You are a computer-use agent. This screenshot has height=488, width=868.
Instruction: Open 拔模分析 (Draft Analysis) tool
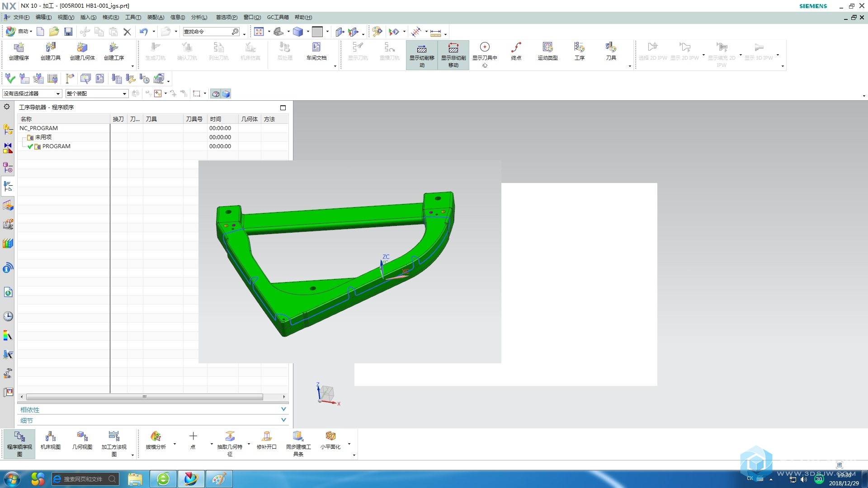tap(156, 440)
